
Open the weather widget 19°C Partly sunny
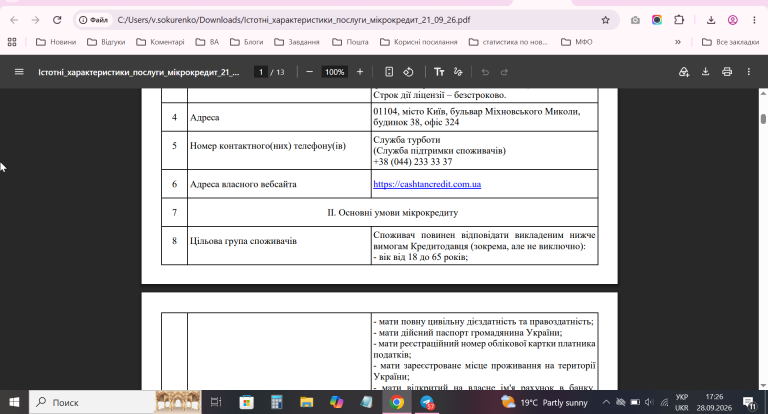pyautogui.click(x=545, y=402)
